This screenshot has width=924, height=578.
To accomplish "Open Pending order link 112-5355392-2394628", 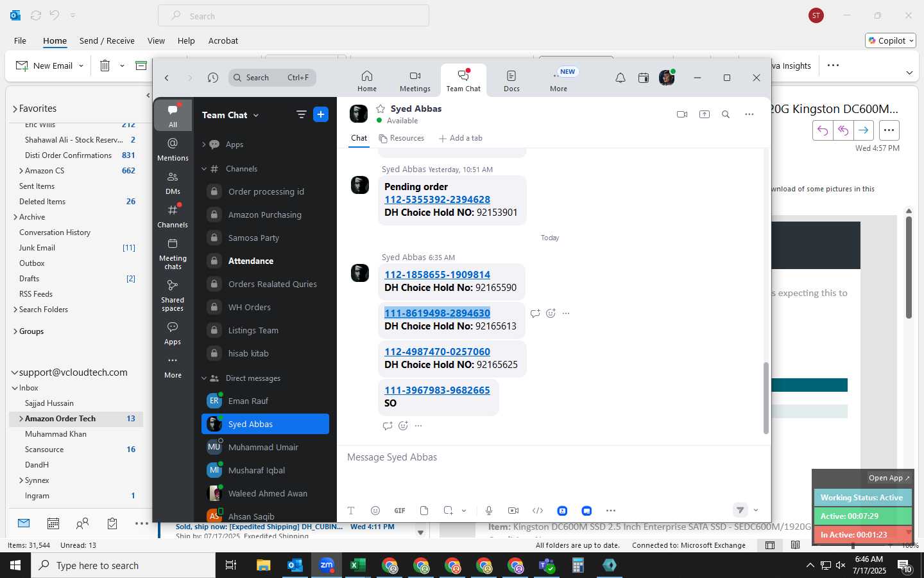I will coord(437,200).
